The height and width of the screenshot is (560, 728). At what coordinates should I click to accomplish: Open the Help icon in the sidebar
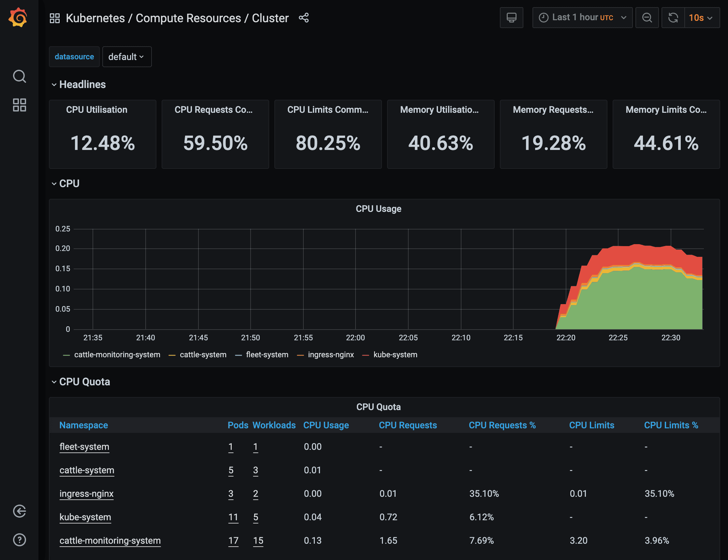click(19, 540)
